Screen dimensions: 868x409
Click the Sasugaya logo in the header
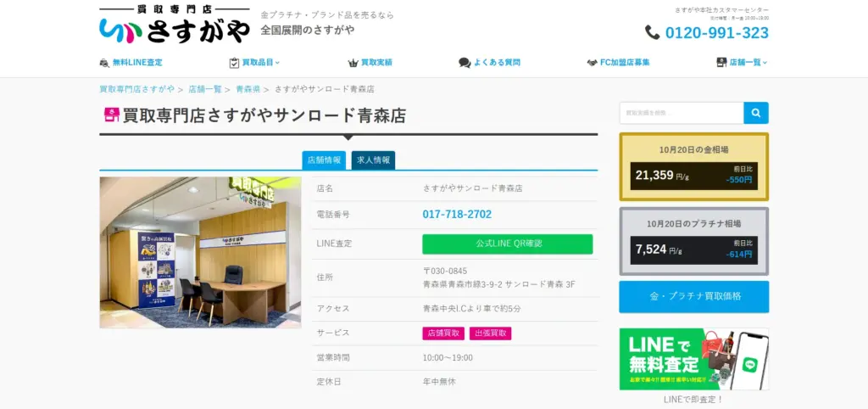click(175, 25)
